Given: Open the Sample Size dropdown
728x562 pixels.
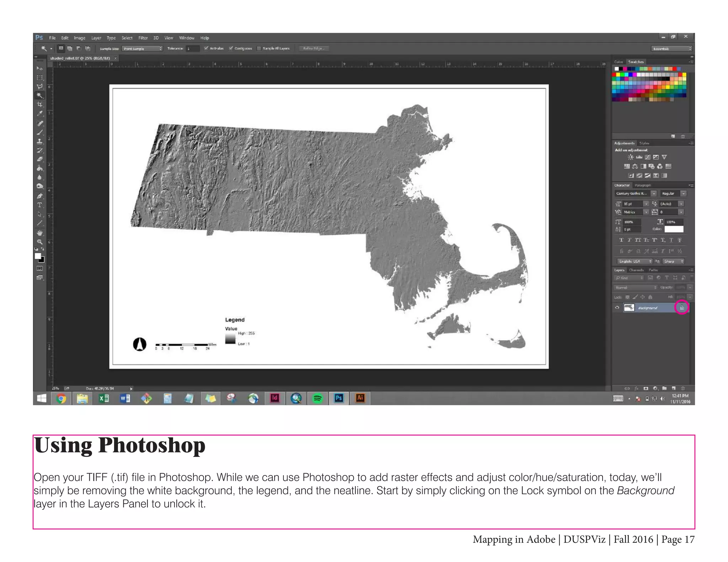Looking at the screenshot, I should coord(142,48).
